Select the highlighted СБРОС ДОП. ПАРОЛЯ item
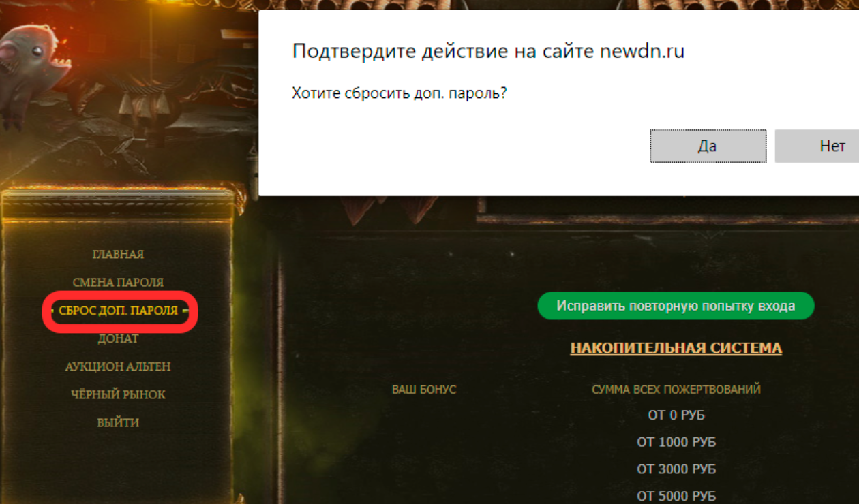Viewport: 859px width, 504px height. pyautogui.click(x=118, y=311)
